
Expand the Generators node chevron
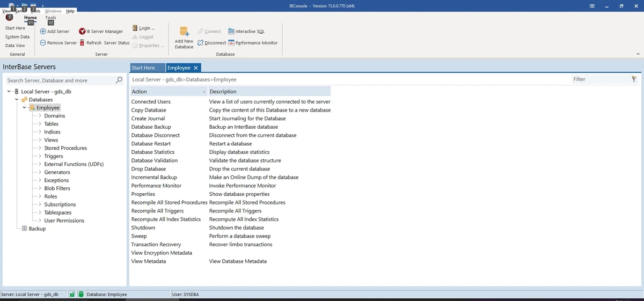(x=40, y=172)
